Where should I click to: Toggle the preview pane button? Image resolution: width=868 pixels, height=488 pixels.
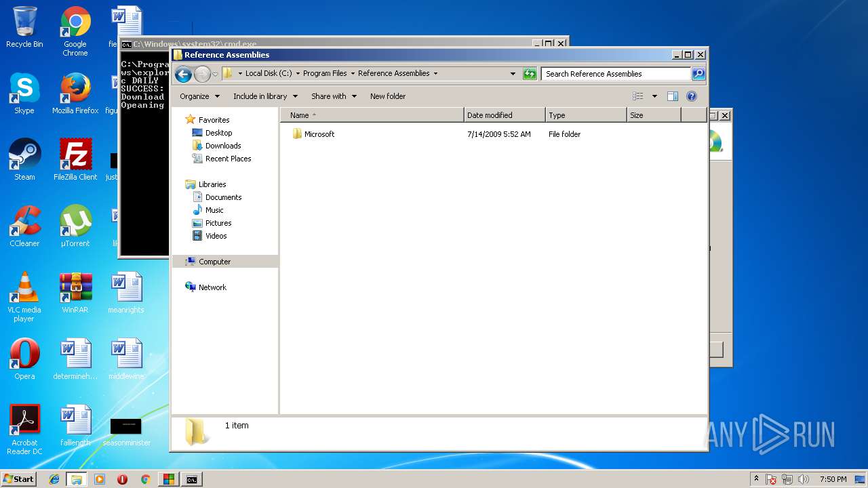tap(673, 96)
